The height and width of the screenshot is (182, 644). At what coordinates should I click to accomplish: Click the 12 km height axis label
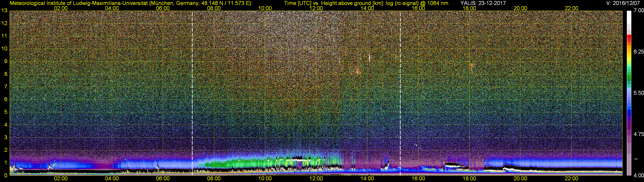(5, 23)
